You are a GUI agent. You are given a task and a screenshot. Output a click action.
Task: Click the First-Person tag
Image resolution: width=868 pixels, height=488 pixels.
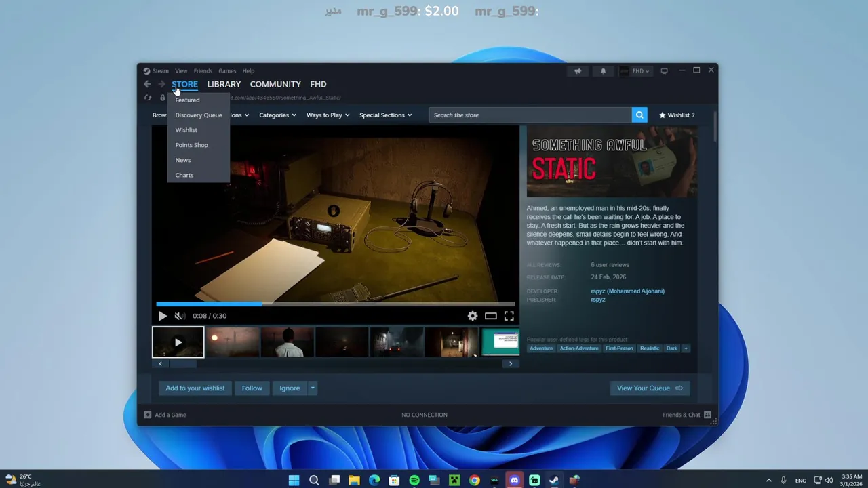tap(619, 348)
